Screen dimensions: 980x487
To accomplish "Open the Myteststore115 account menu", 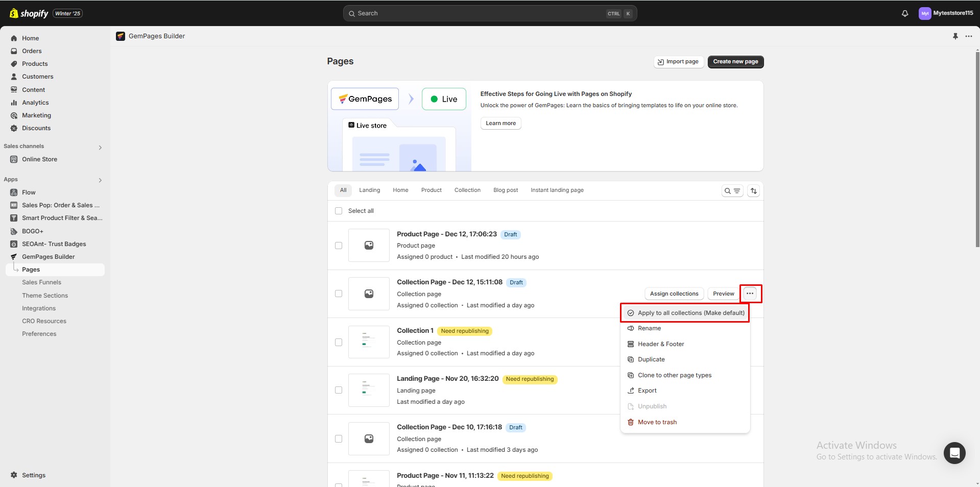I will [x=946, y=13].
